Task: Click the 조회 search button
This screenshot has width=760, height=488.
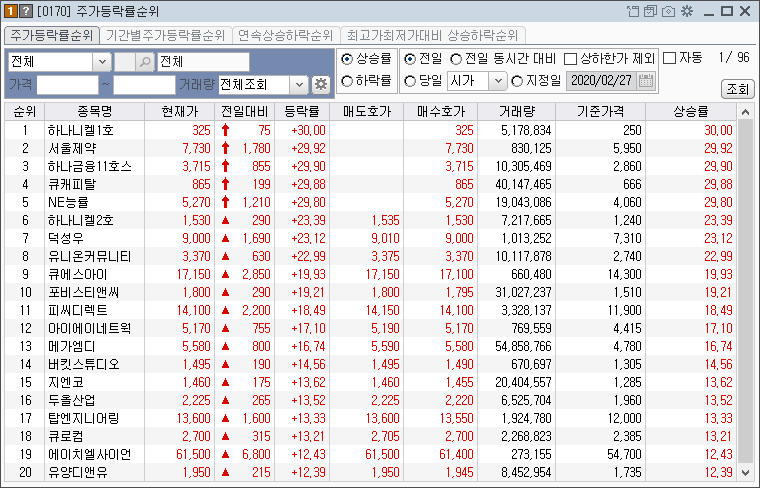Action: 738,89
